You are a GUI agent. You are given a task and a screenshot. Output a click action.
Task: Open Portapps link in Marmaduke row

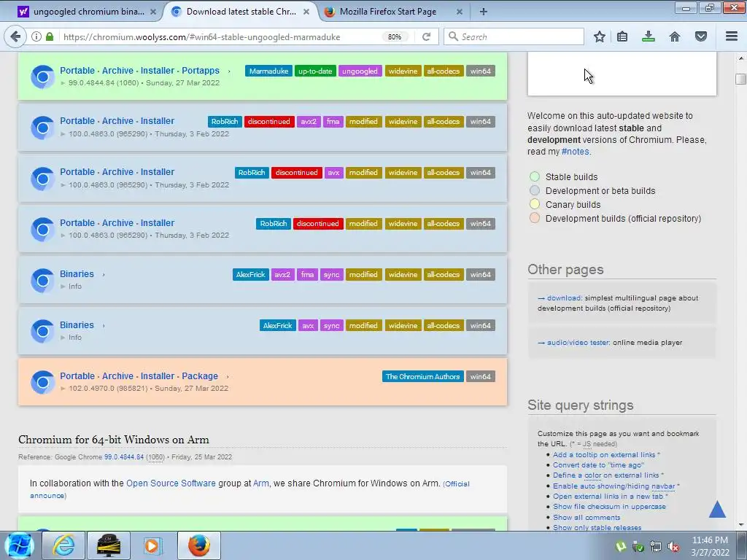click(201, 71)
